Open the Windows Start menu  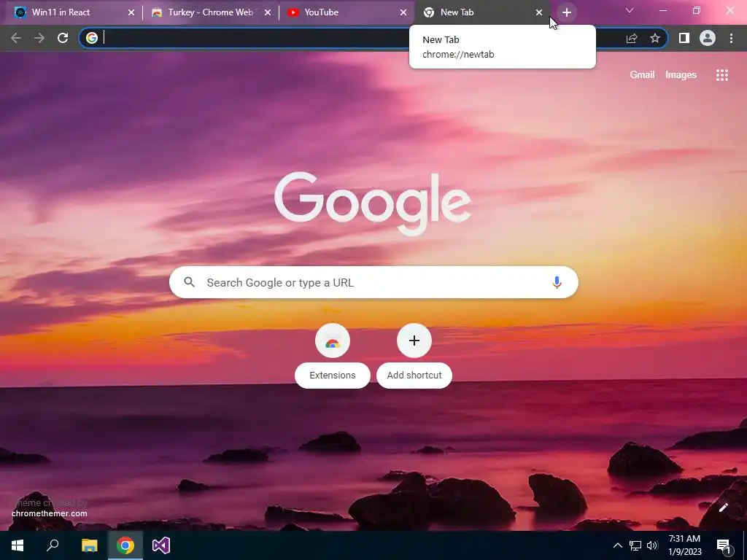pos(18,545)
